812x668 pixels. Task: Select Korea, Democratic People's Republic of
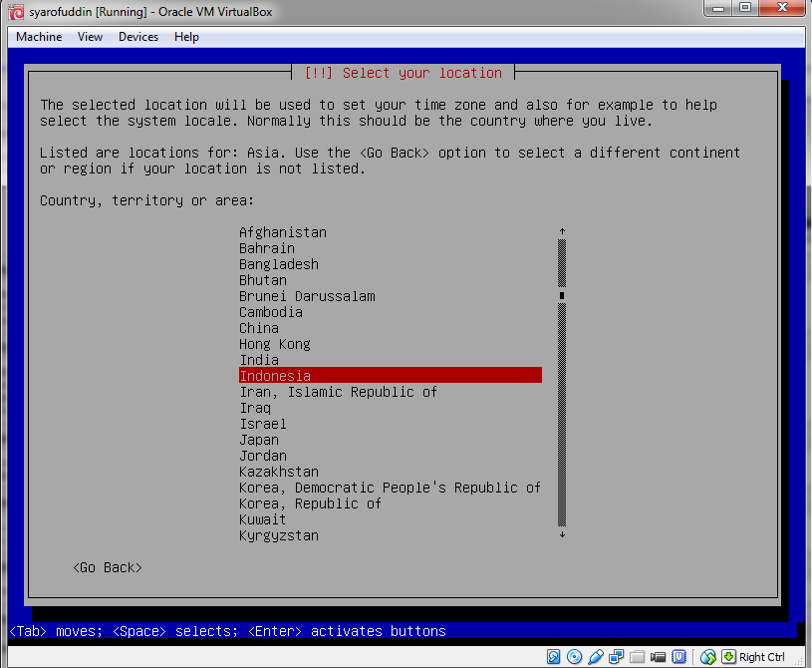(390, 489)
